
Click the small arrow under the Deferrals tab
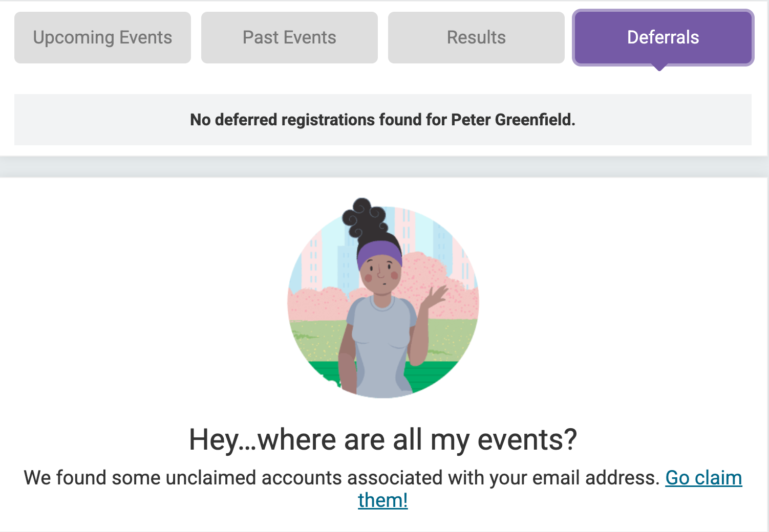660,67
